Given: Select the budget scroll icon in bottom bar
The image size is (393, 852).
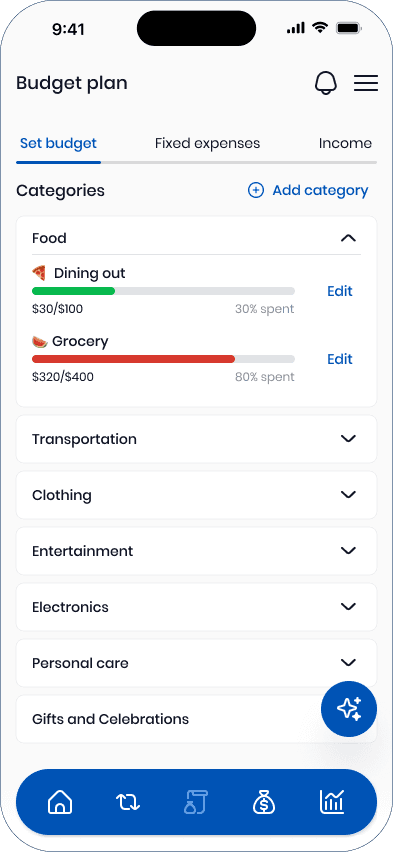Looking at the screenshot, I should click(196, 801).
